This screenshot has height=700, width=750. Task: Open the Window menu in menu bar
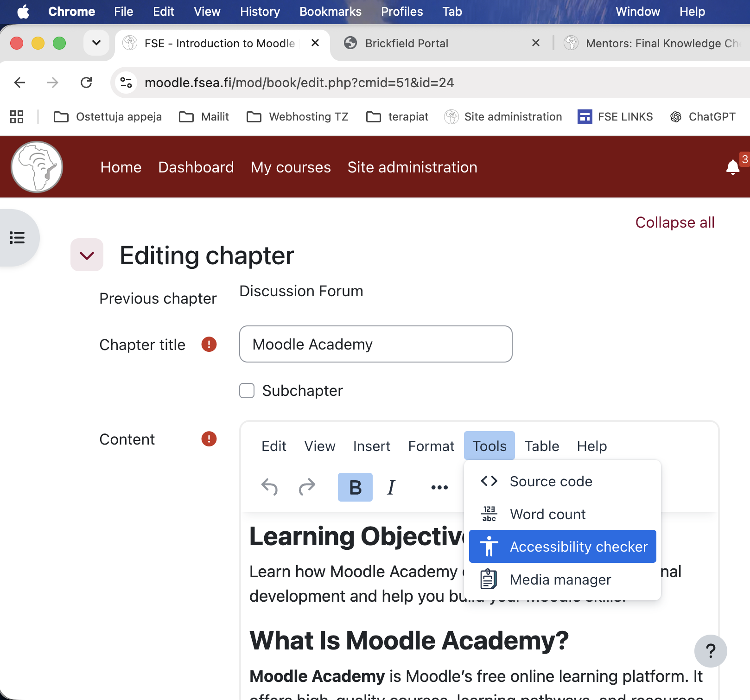pos(638,12)
